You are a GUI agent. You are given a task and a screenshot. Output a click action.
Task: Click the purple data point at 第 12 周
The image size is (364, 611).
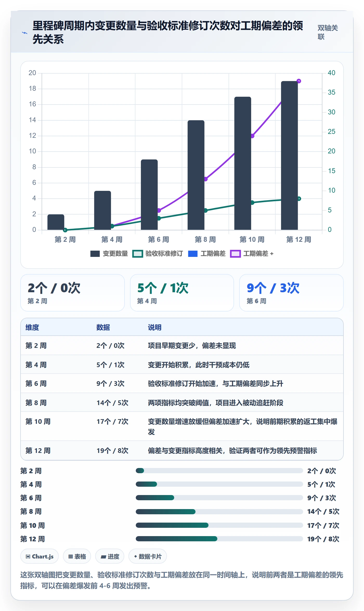(x=299, y=81)
